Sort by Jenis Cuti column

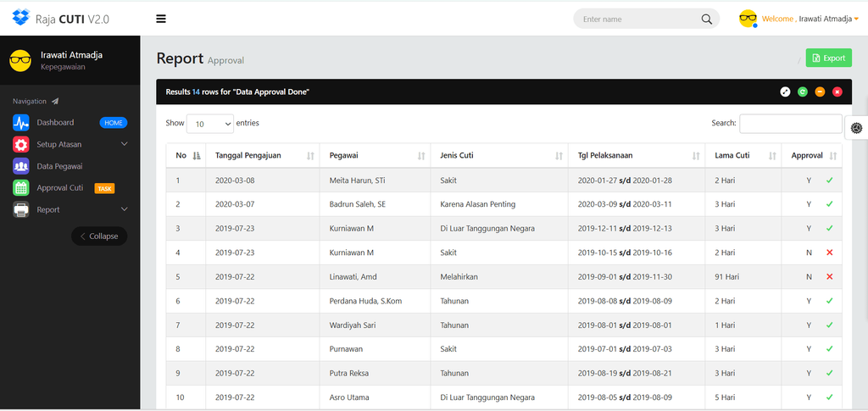click(x=499, y=156)
